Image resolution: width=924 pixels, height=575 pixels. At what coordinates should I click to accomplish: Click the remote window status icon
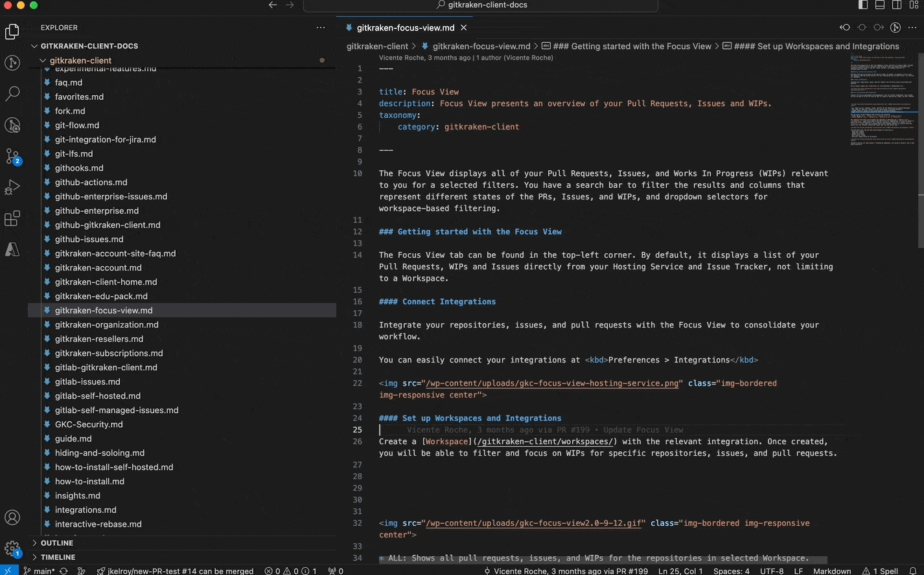tap(8, 570)
